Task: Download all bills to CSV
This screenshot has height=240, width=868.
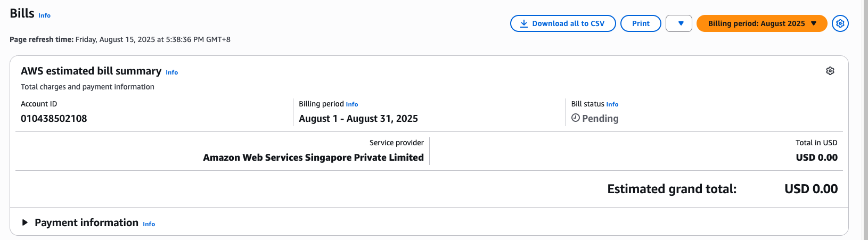Action: (x=563, y=23)
